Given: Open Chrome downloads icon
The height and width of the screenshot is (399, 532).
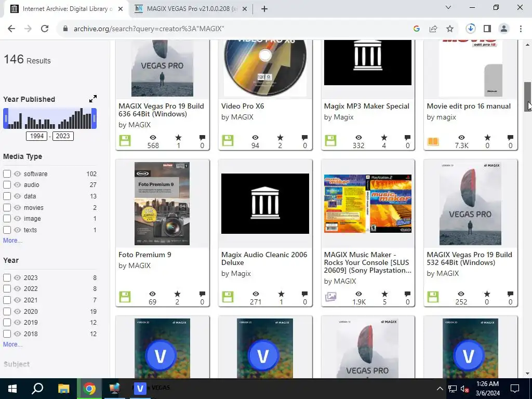Looking at the screenshot, I should click(471, 29).
